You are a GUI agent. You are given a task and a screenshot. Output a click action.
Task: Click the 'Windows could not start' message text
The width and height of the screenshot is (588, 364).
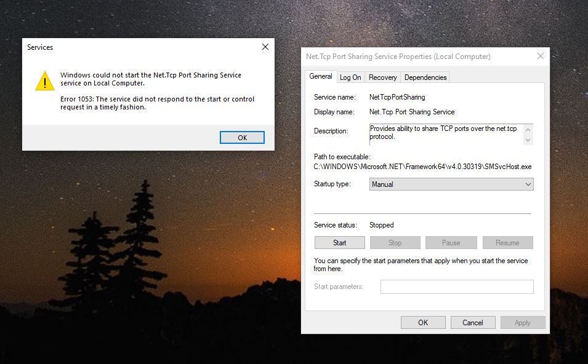click(151, 79)
